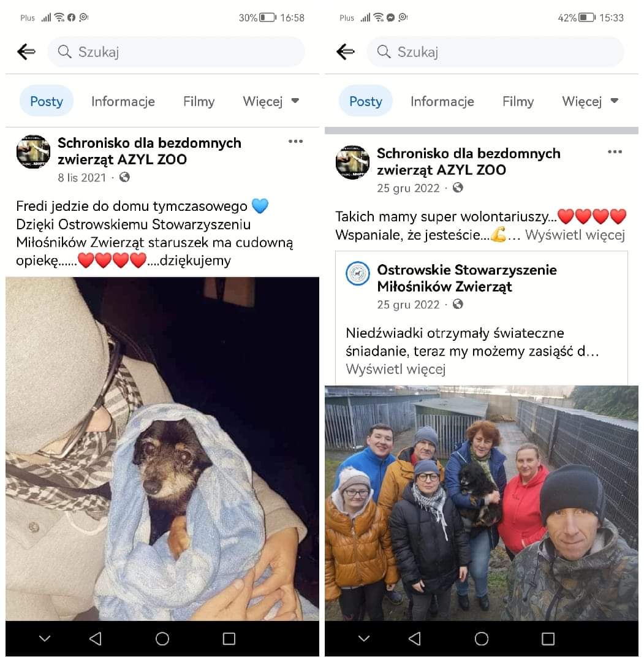Open Ostrowskie Stowarzyszenie Miłośników Zwierząt page link
This screenshot has width=644, height=662.
pos(467,278)
